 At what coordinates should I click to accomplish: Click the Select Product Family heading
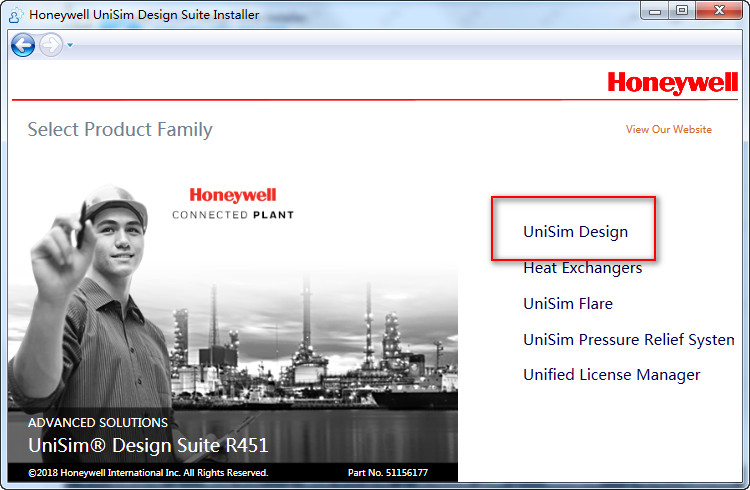[x=120, y=130]
